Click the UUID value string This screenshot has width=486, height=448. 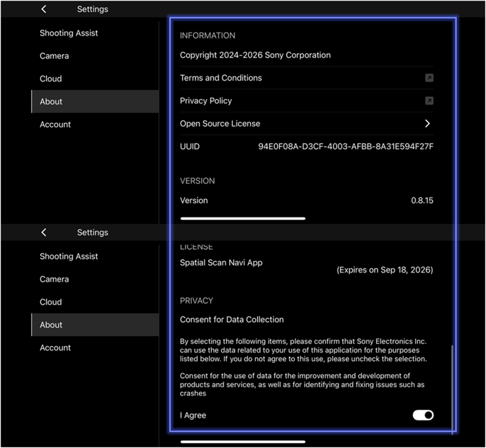(x=346, y=147)
